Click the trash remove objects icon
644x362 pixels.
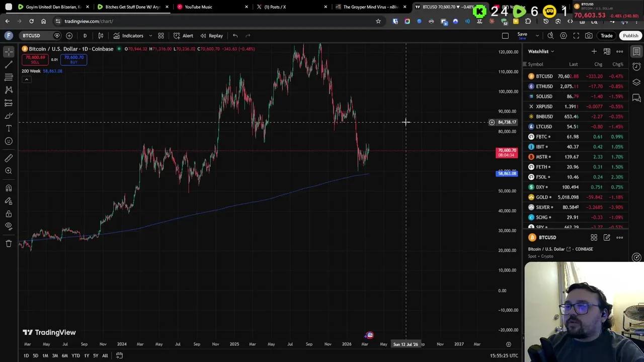[9, 244]
